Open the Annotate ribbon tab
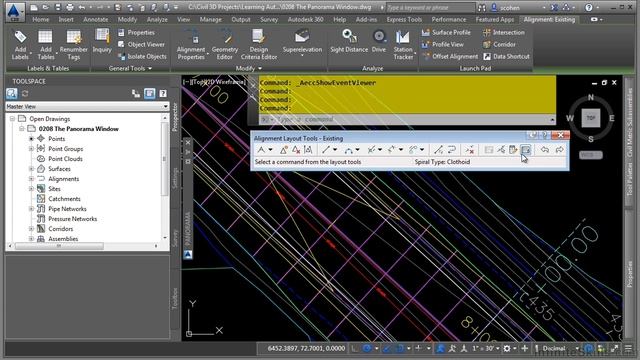Image resolution: width=640 pixels, height=360 pixels. (96, 20)
